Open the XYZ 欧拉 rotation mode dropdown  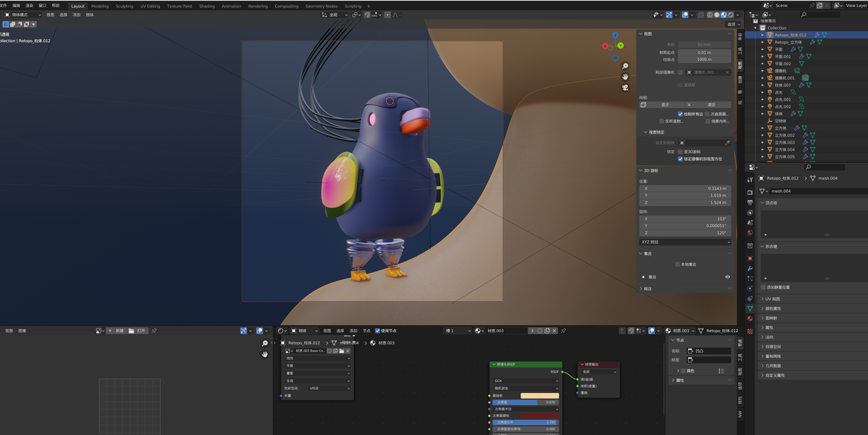tap(685, 242)
